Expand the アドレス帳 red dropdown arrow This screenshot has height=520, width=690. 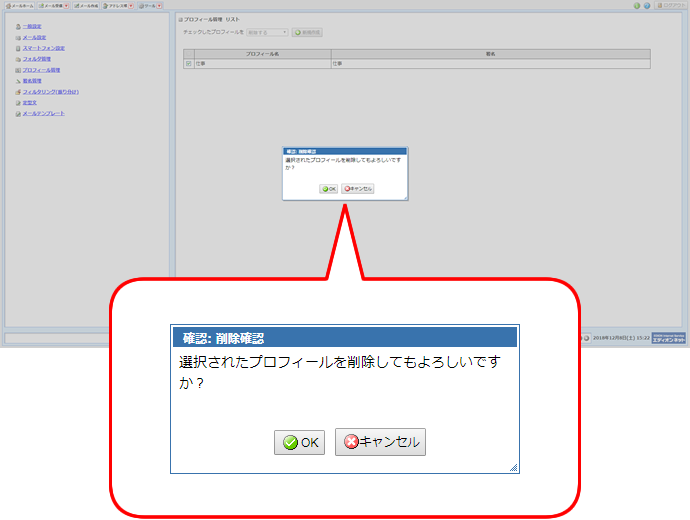131,6
